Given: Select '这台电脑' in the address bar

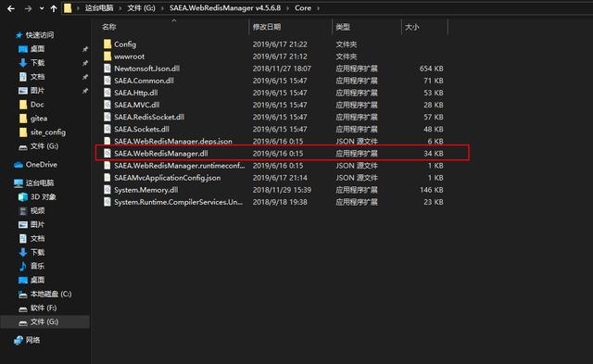Looking at the screenshot, I should coord(99,8).
